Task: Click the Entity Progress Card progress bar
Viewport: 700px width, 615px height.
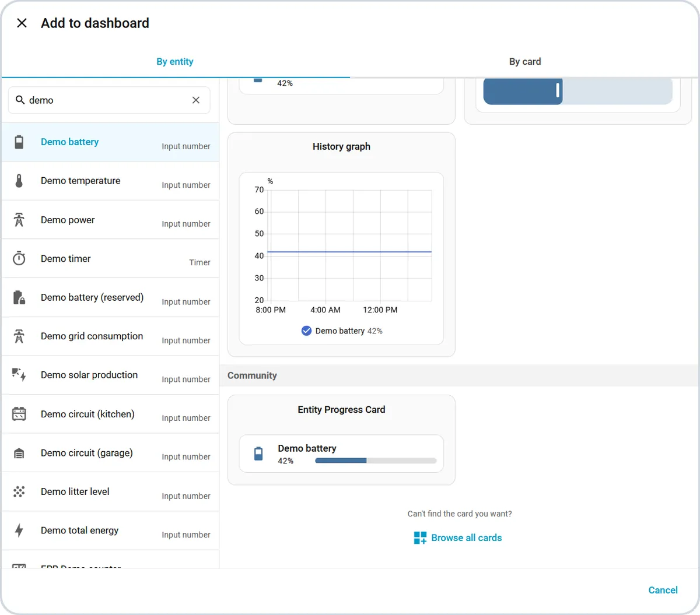Action: pyautogui.click(x=376, y=461)
